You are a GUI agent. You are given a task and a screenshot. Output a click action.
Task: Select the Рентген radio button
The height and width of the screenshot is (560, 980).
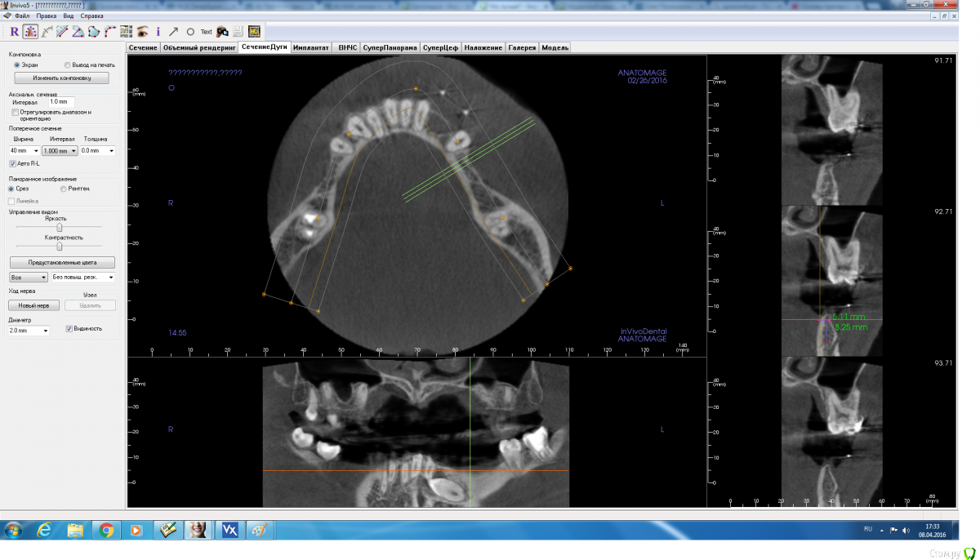(x=64, y=189)
